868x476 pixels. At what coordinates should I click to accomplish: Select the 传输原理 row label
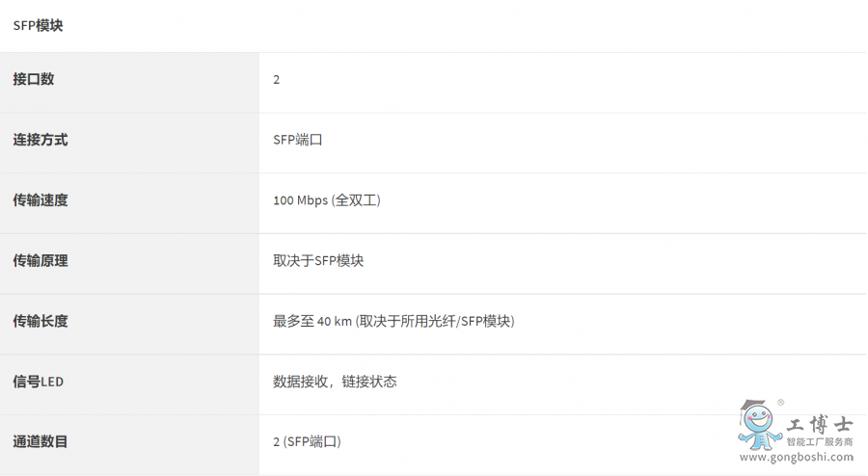click(x=41, y=260)
